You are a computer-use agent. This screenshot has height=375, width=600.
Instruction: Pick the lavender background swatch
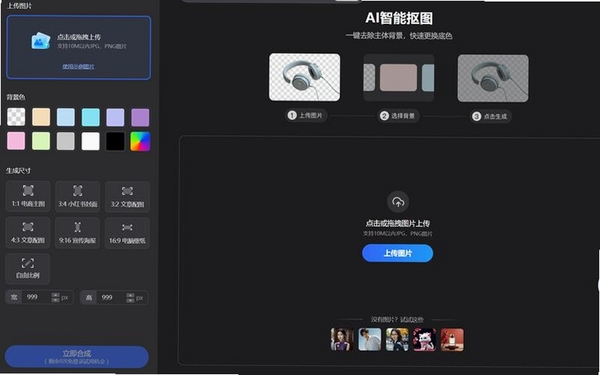point(115,117)
